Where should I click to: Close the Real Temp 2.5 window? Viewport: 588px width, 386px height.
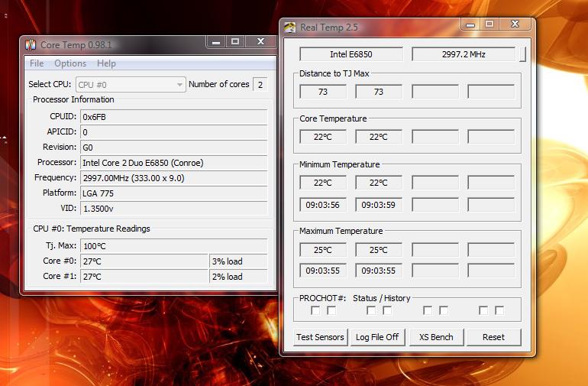coord(515,24)
